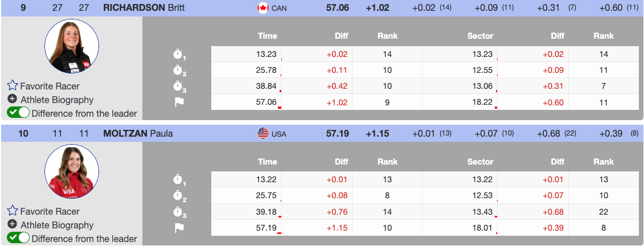The width and height of the screenshot is (644, 246).
Task: Click Richardson's Athlete Biography link text
Action: tap(56, 100)
